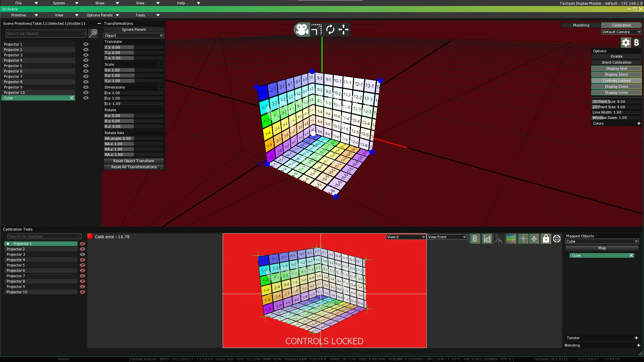
Task: Open calibration settings gear icon
Action: coord(626,43)
